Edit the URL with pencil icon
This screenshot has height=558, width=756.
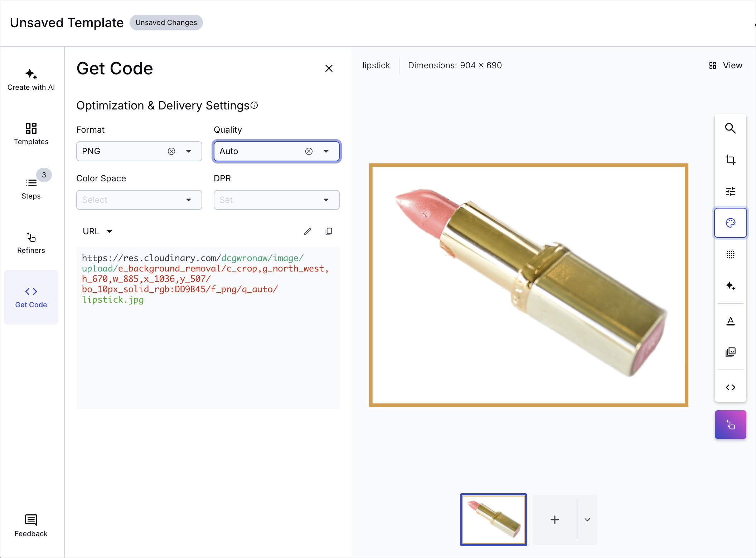click(307, 231)
